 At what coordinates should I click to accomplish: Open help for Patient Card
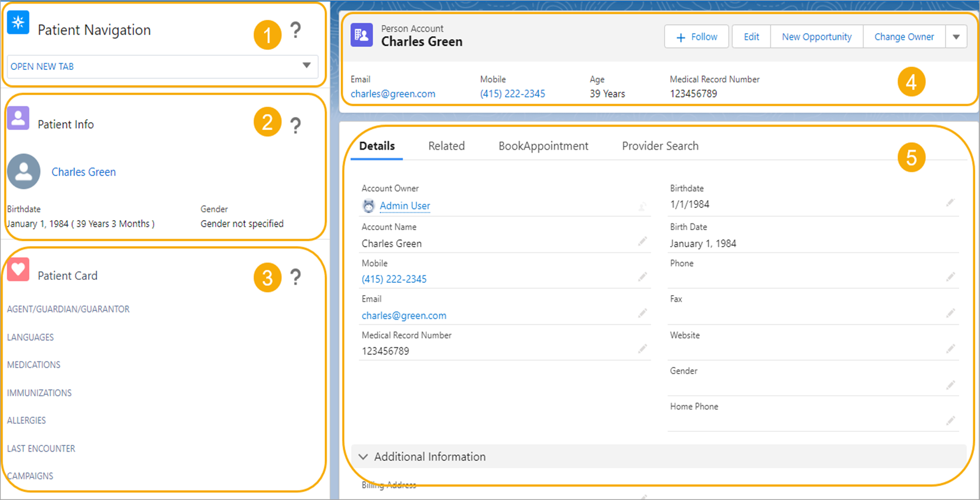(295, 277)
